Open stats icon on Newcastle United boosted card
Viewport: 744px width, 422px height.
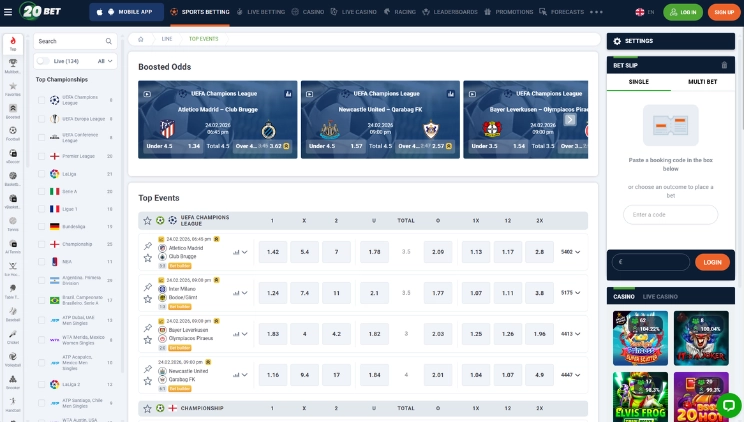[450, 94]
